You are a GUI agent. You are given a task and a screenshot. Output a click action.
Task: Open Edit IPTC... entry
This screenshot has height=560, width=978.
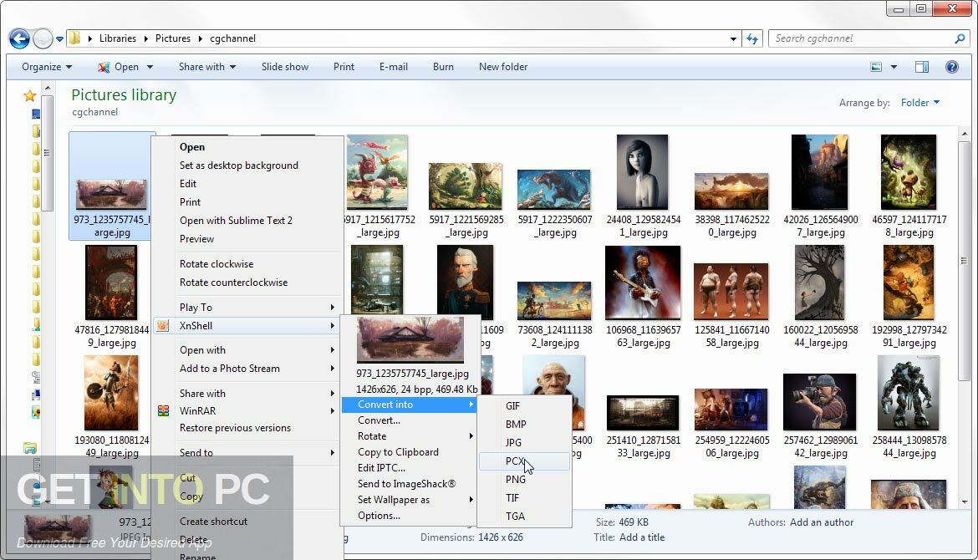(381, 468)
